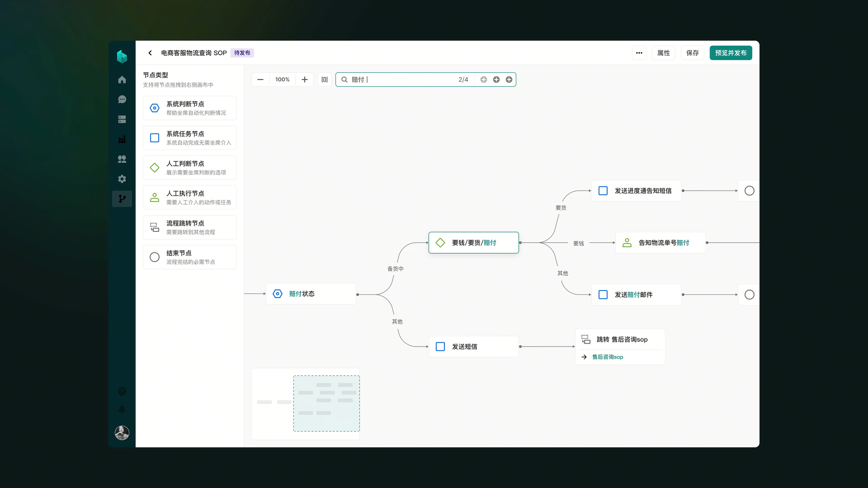Open the three-dots more options menu

pos(639,53)
